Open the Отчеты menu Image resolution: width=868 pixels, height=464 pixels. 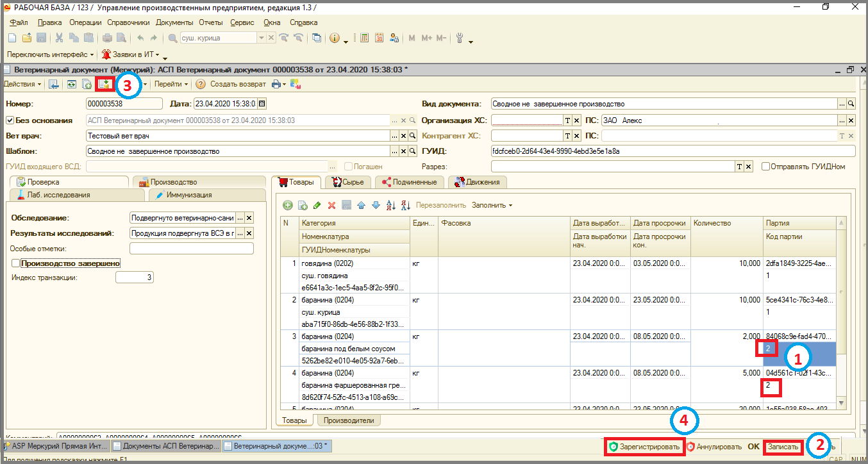pos(210,22)
